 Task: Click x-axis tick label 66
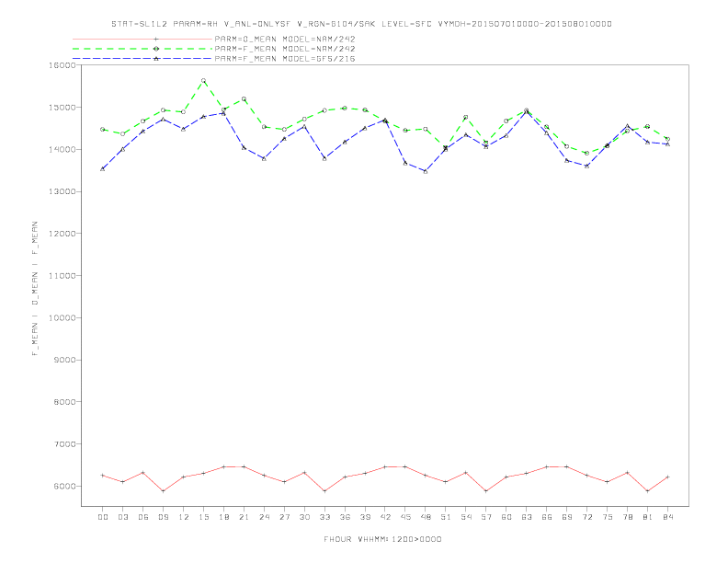[547, 517]
